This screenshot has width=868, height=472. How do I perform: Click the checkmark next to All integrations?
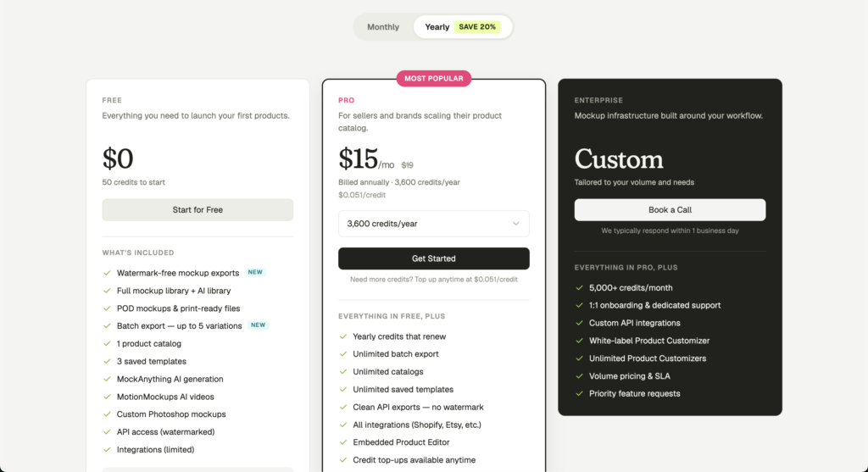343,425
